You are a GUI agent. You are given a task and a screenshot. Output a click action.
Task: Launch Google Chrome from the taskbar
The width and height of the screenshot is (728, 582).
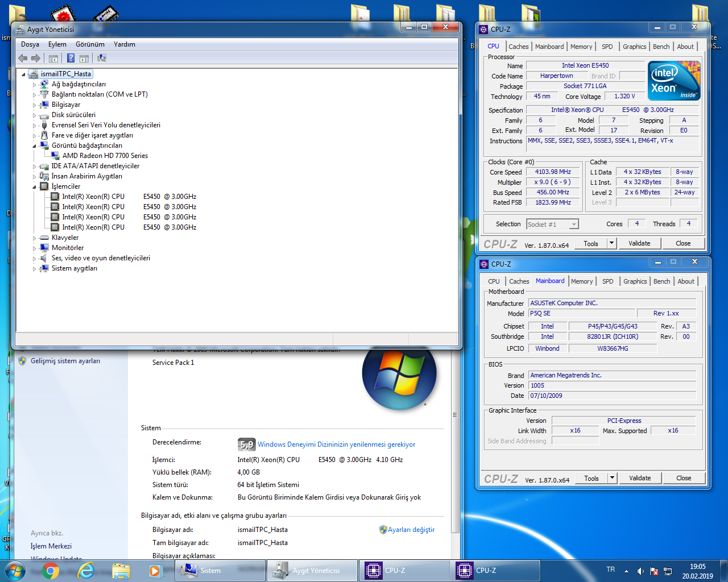point(51,571)
